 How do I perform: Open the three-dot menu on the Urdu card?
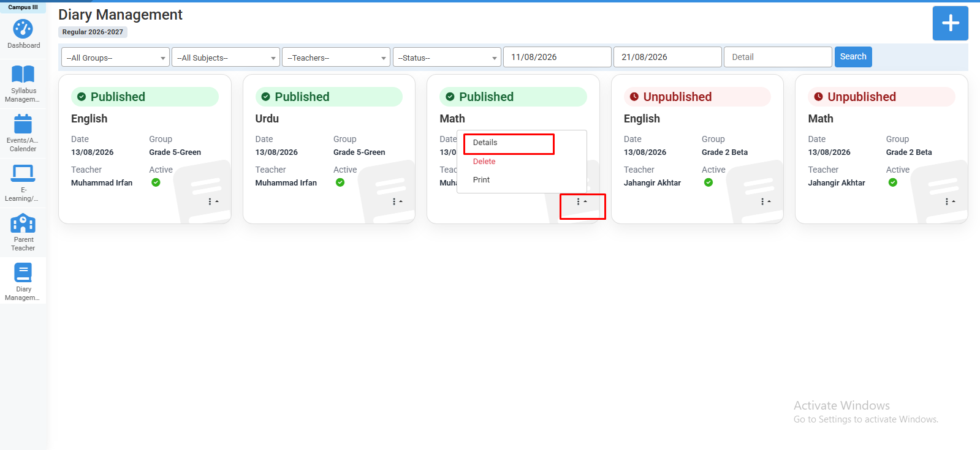pyautogui.click(x=397, y=201)
